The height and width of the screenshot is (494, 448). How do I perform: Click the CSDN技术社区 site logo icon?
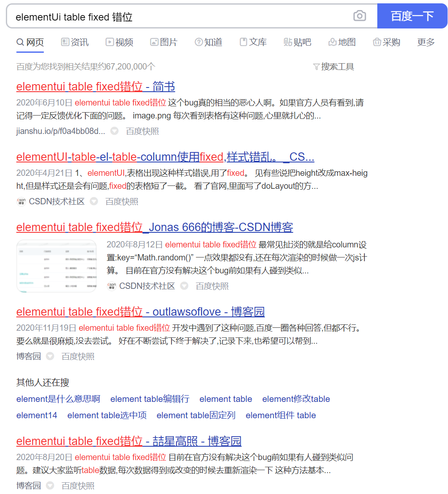pyautogui.click(x=21, y=201)
